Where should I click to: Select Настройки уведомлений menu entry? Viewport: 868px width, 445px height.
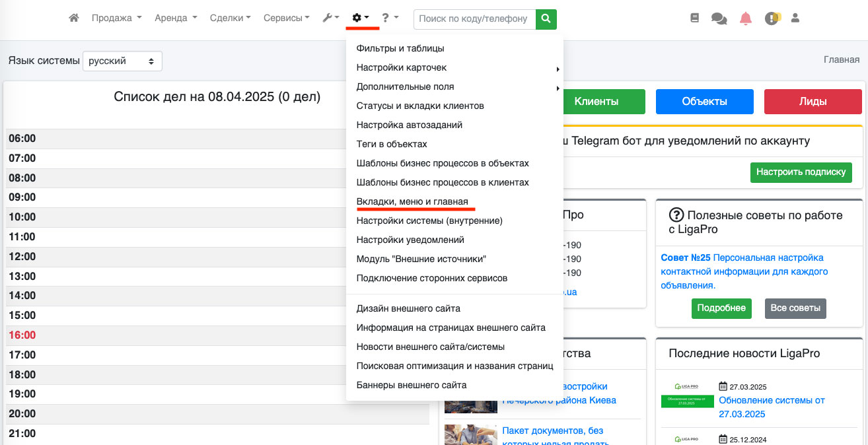[410, 240]
